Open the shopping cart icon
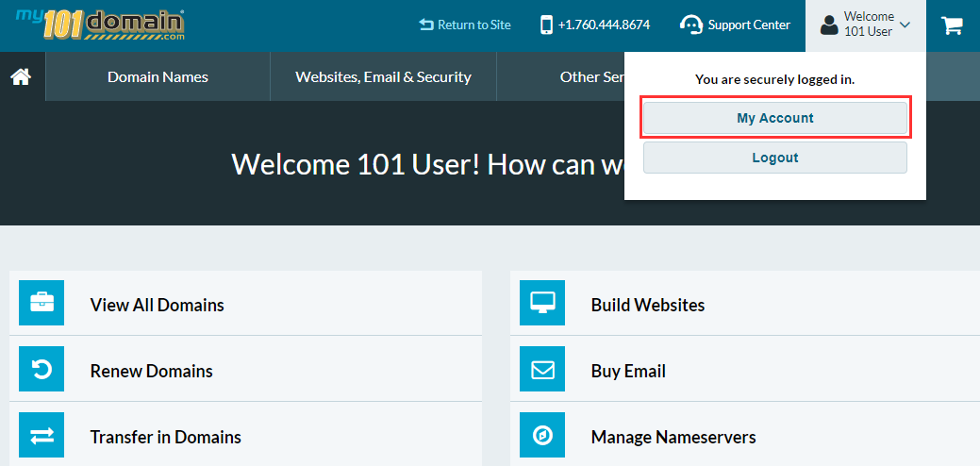 tap(952, 25)
